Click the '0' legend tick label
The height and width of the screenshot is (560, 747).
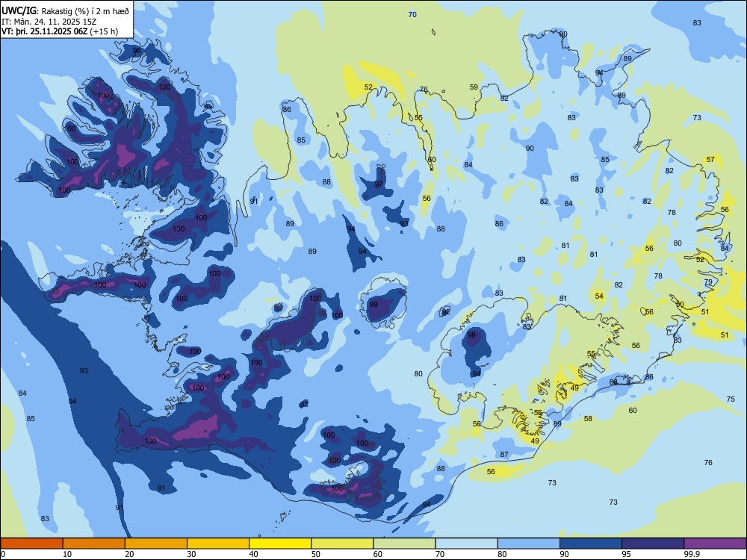pyautogui.click(x=3, y=554)
